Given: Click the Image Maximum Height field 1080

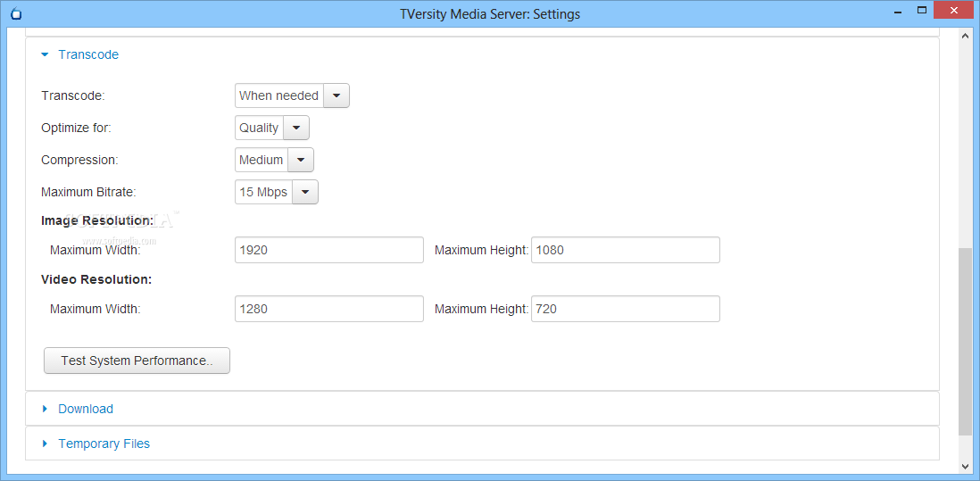Looking at the screenshot, I should pyautogui.click(x=626, y=250).
